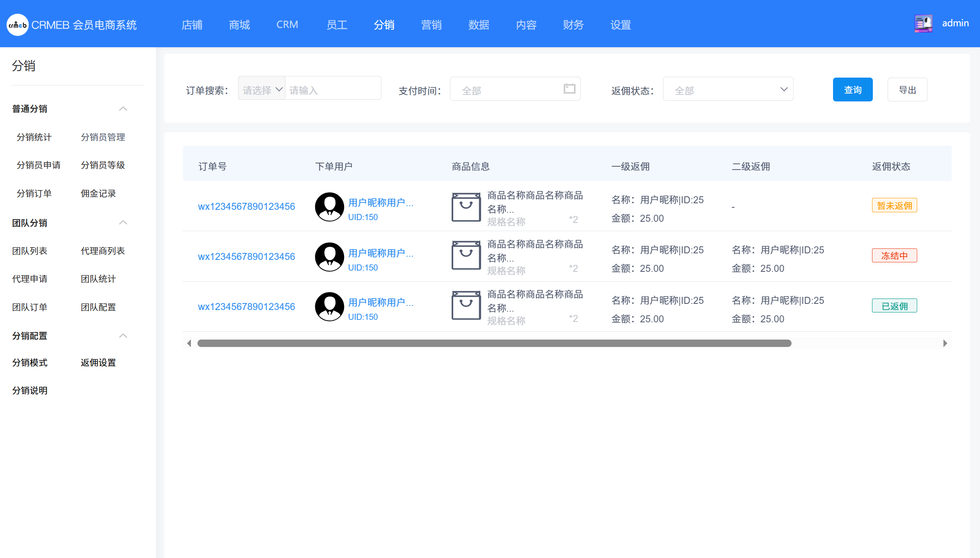Click the horizontal table scrollbar thumb
The height and width of the screenshot is (558, 980).
[494, 343]
